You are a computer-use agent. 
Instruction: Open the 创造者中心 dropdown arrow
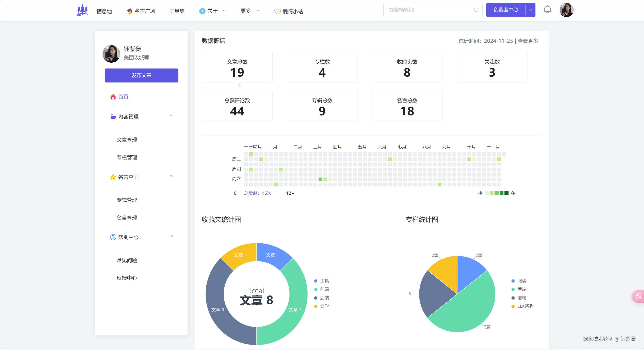click(530, 10)
